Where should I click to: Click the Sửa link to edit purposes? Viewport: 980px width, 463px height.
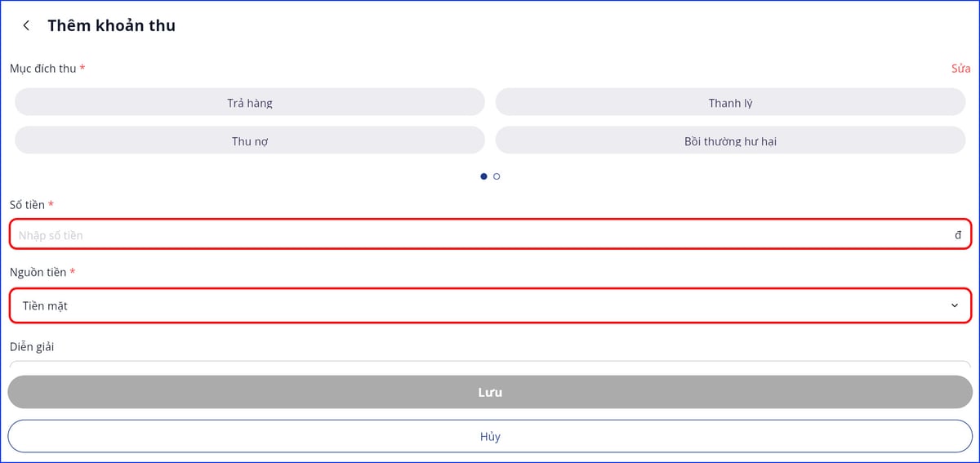(x=960, y=69)
